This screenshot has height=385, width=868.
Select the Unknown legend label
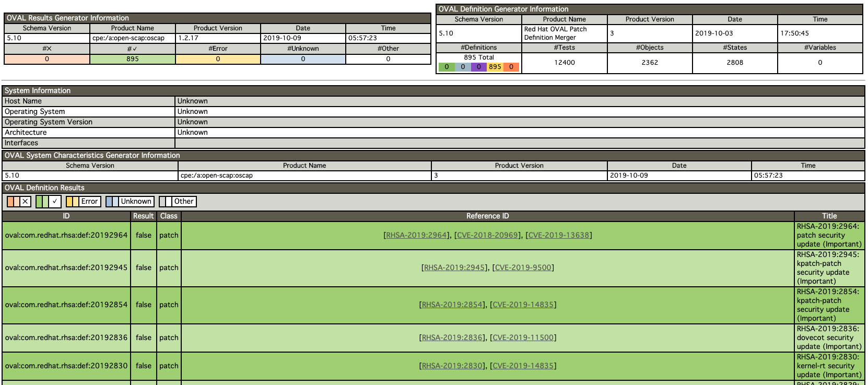(x=136, y=202)
